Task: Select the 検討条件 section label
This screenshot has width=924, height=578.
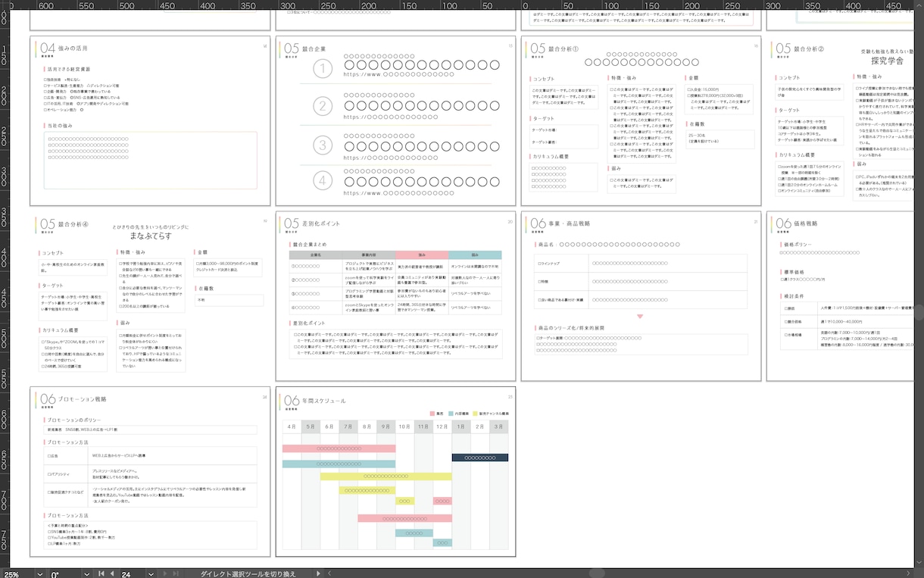Action: pyautogui.click(x=794, y=296)
